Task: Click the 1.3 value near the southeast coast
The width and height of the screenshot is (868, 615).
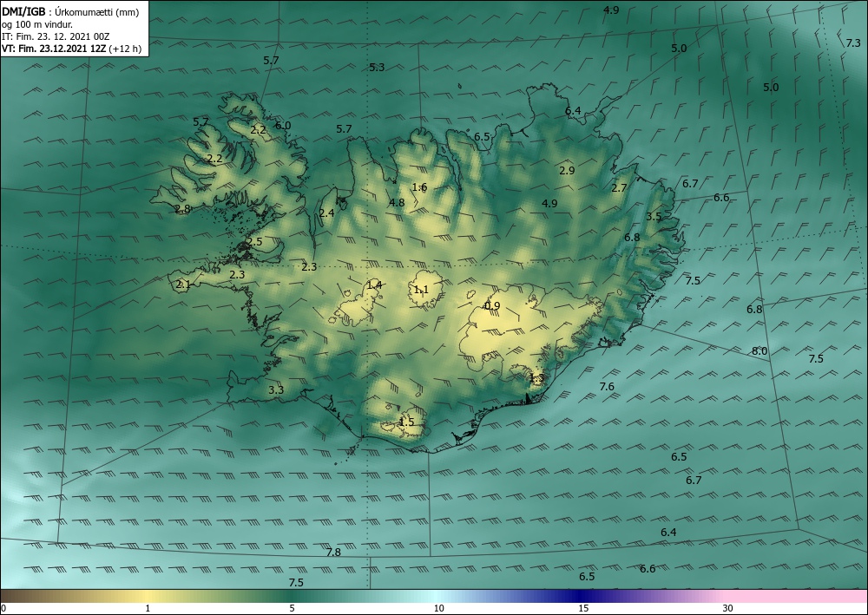Action: pyautogui.click(x=537, y=378)
